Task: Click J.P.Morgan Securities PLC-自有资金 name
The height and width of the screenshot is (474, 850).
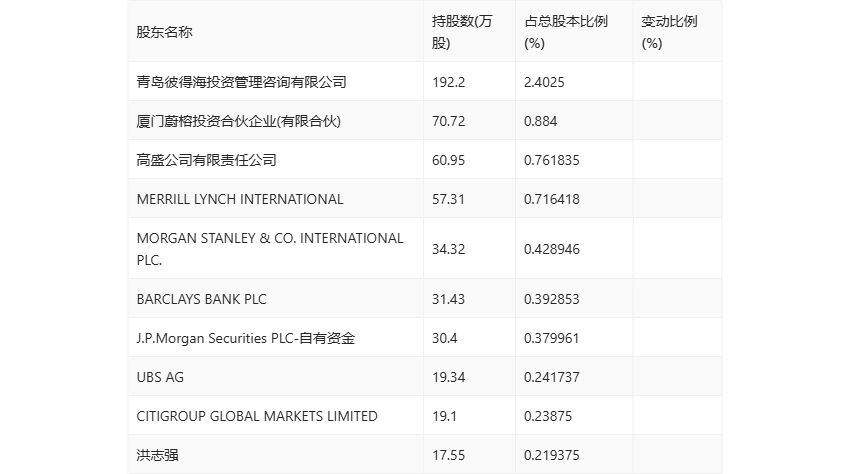Action: 245,338
